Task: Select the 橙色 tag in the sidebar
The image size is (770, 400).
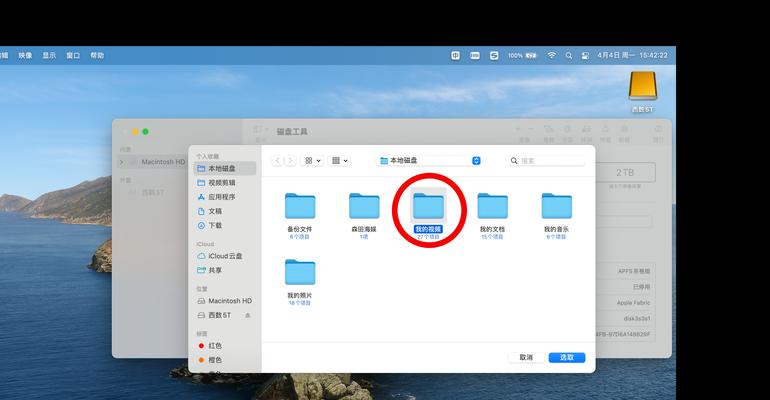Action: 210,360
